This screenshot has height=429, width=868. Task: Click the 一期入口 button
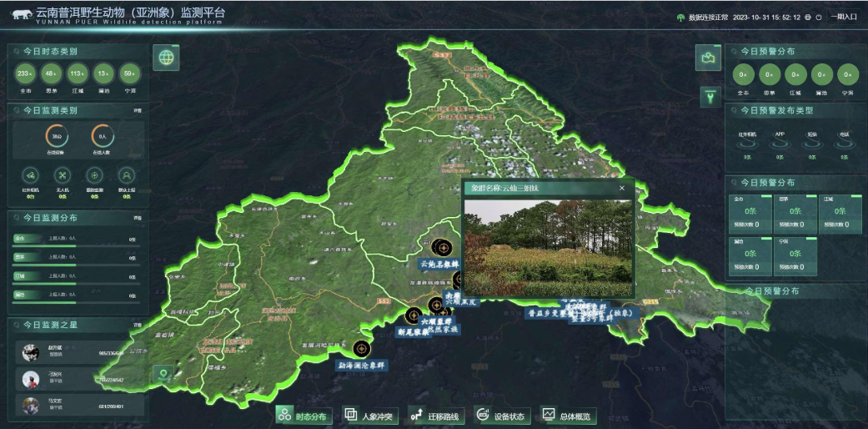point(844,17)
